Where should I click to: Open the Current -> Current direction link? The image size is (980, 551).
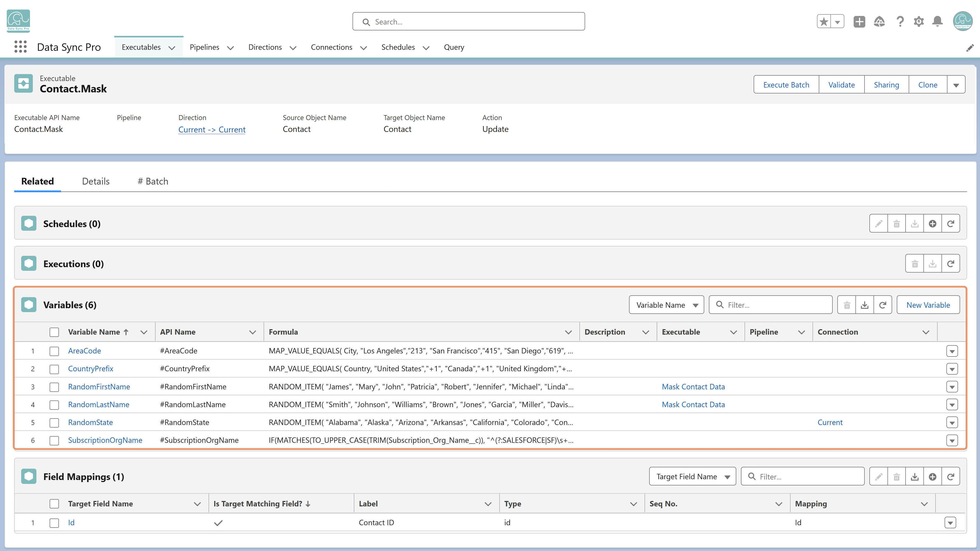(212, 130)
